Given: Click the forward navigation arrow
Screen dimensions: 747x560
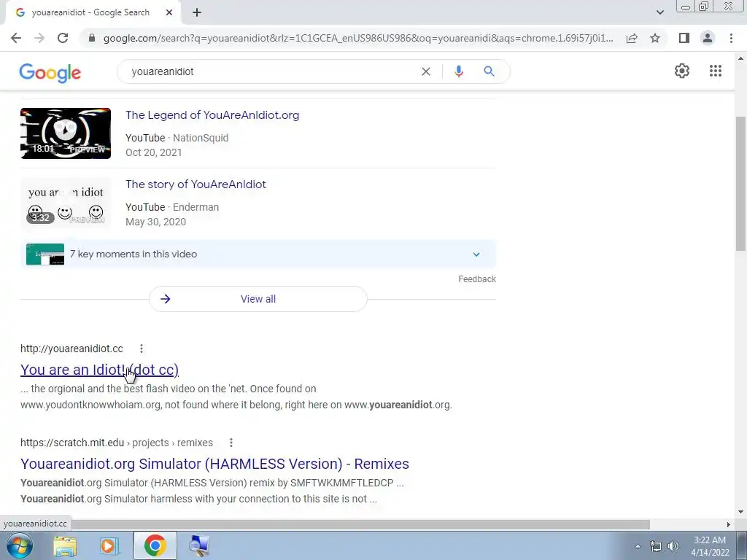Looking at the screenshot, I should (39, 38).
